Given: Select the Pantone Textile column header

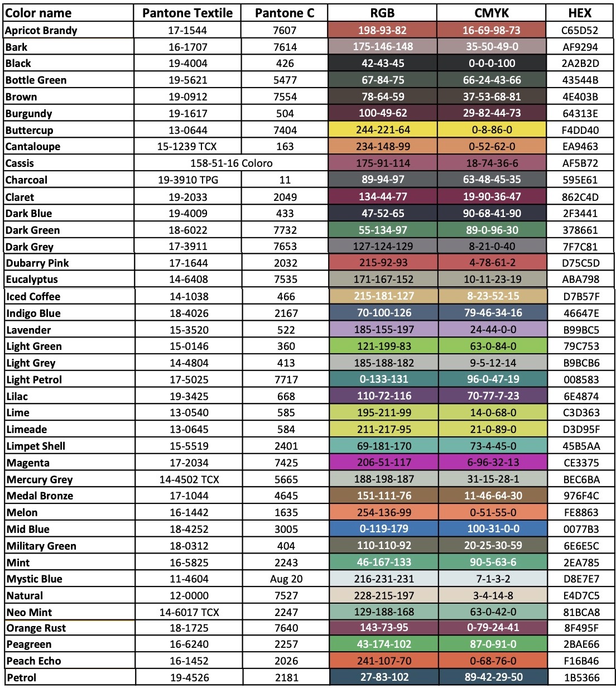Looking at the screenshot, I should click(x=187, y=13).
